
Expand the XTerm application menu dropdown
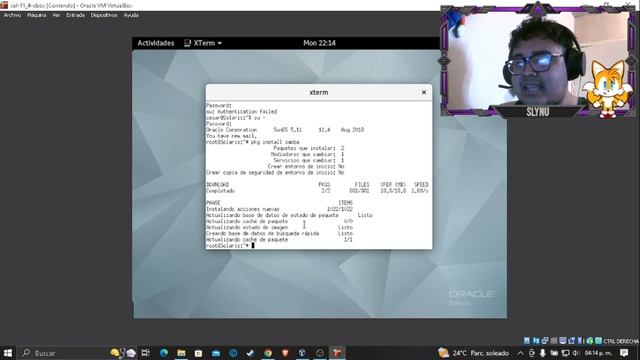[203, 43]
